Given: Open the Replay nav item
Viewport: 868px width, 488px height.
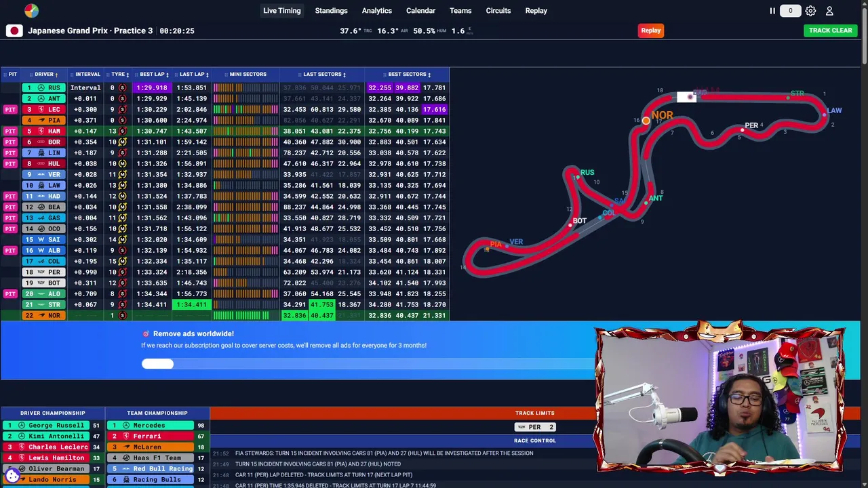Looking at the screenshot, I should (x=536, y=11).
